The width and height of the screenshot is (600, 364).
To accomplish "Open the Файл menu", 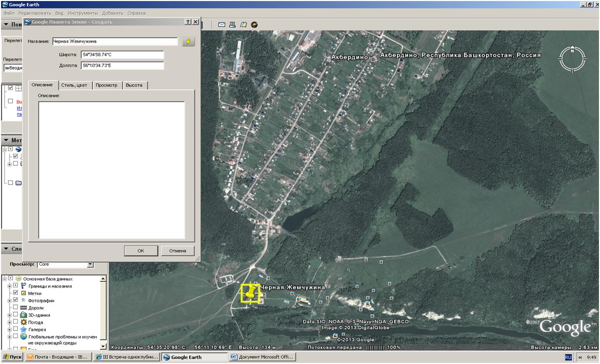I will (9, 13).
